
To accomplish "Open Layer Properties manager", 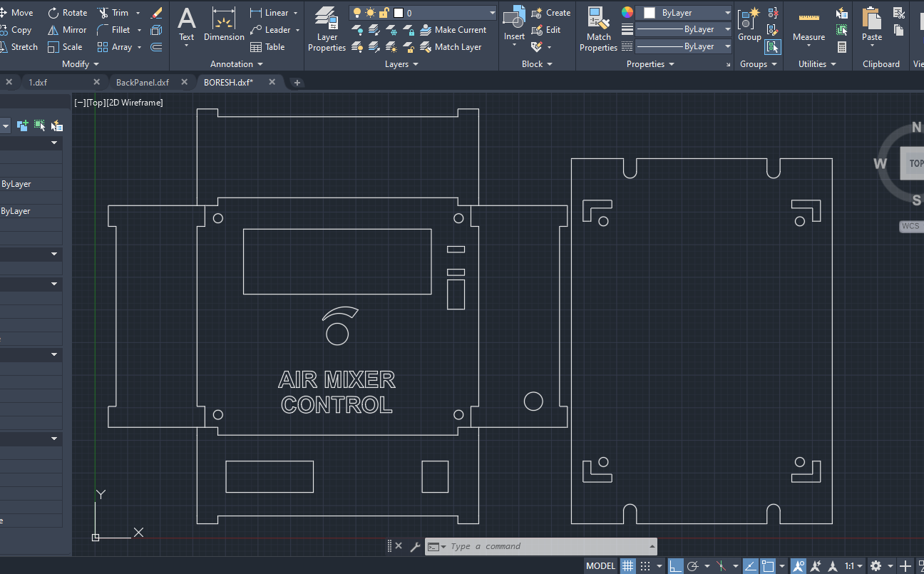I will tap(327, 29).
